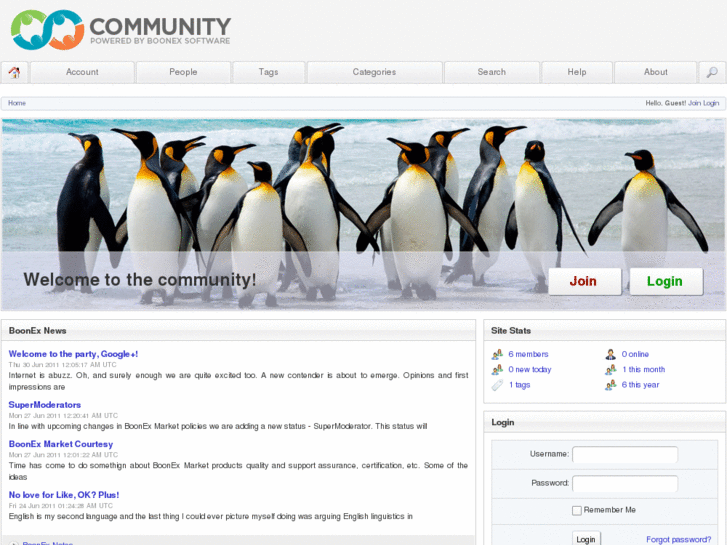Select the Search menu item
727x545 pixels.
(x=491, y=72)
